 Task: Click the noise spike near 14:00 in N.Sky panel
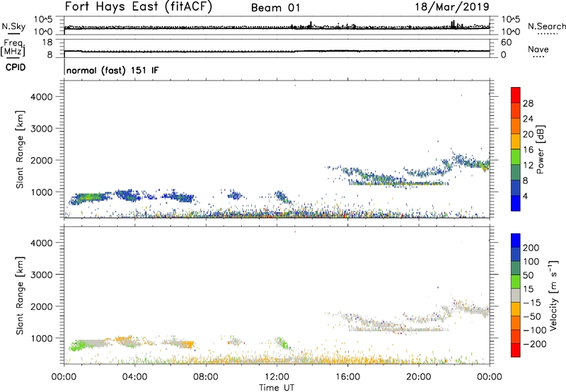coord(311,25)
